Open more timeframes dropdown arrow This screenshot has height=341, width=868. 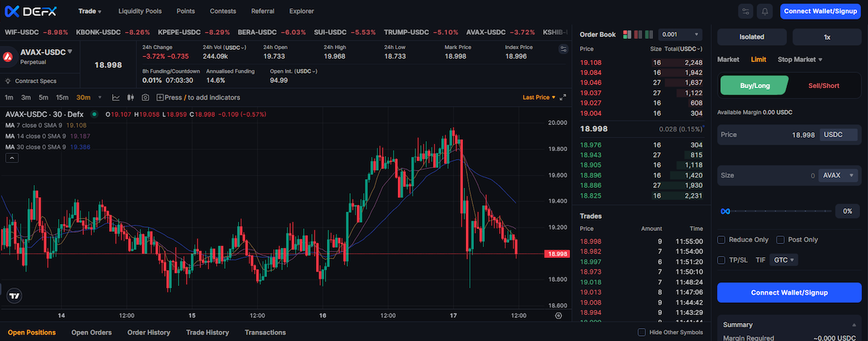(98, 98)
